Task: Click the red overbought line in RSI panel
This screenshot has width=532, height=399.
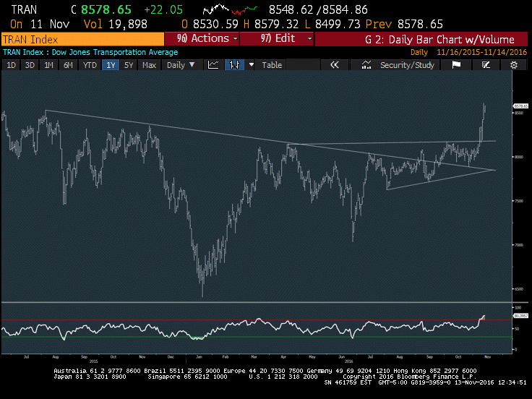Action: tap(257, 320)
